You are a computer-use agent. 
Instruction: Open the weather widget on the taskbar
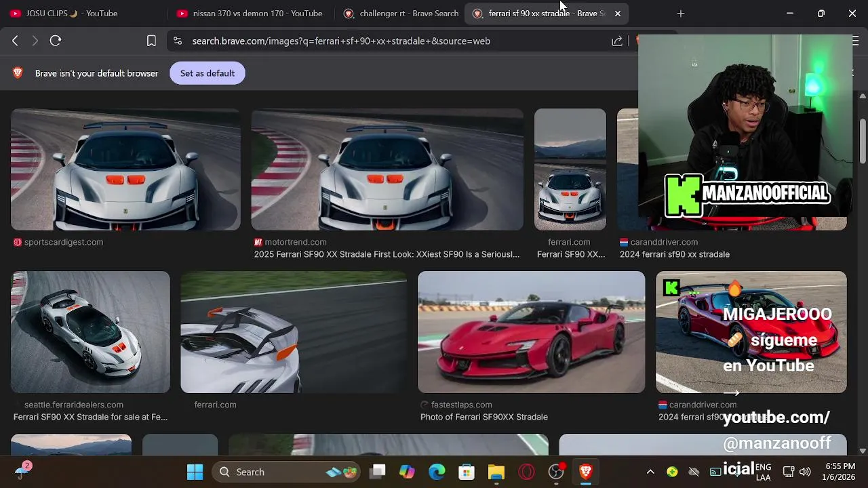click(22, 472)
